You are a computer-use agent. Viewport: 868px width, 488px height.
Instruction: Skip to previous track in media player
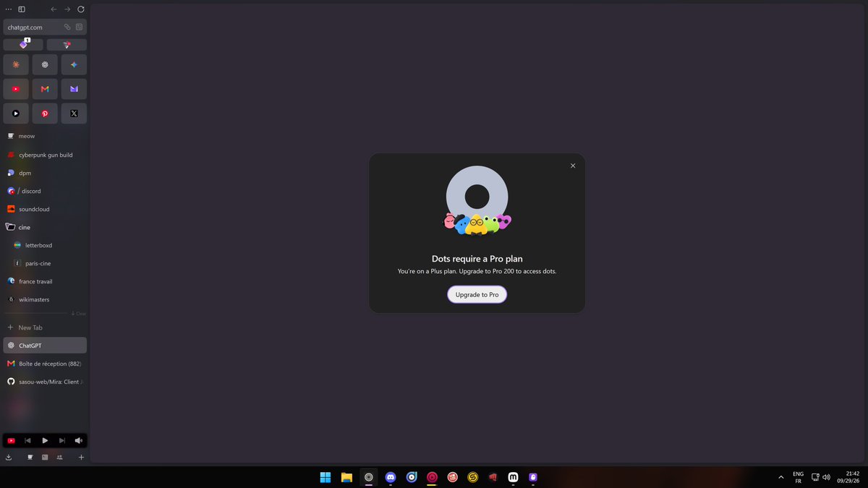point(28,440)
